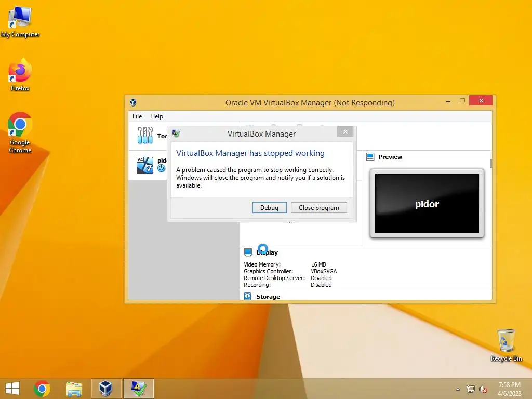Open File Explorer from the taskbar
The image size is (532, 399).
(x=74, y=389)
